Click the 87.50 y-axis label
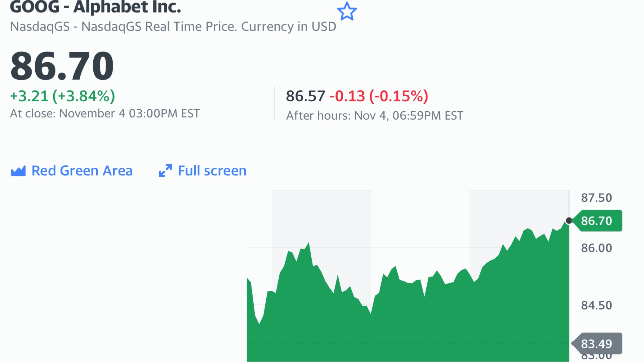The width and height of the screenshot is (644, 362). point(596,198)
